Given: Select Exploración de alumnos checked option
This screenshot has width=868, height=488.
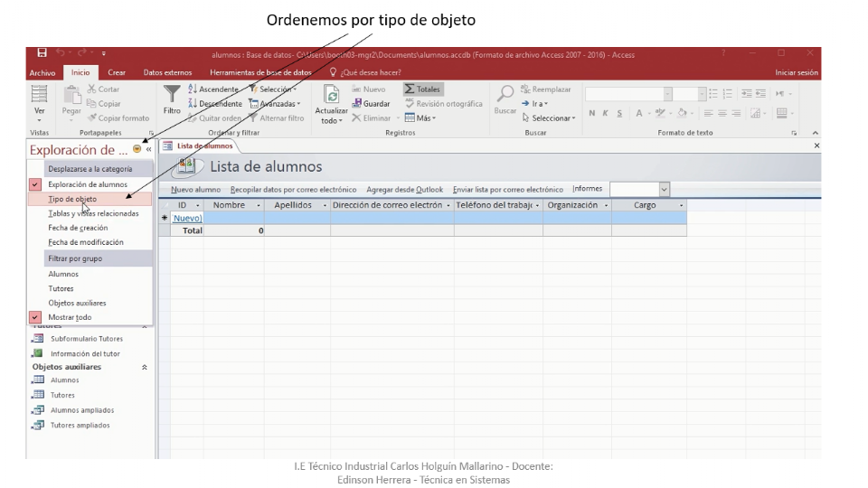Looking at the screenshot, I should [87, 184].
